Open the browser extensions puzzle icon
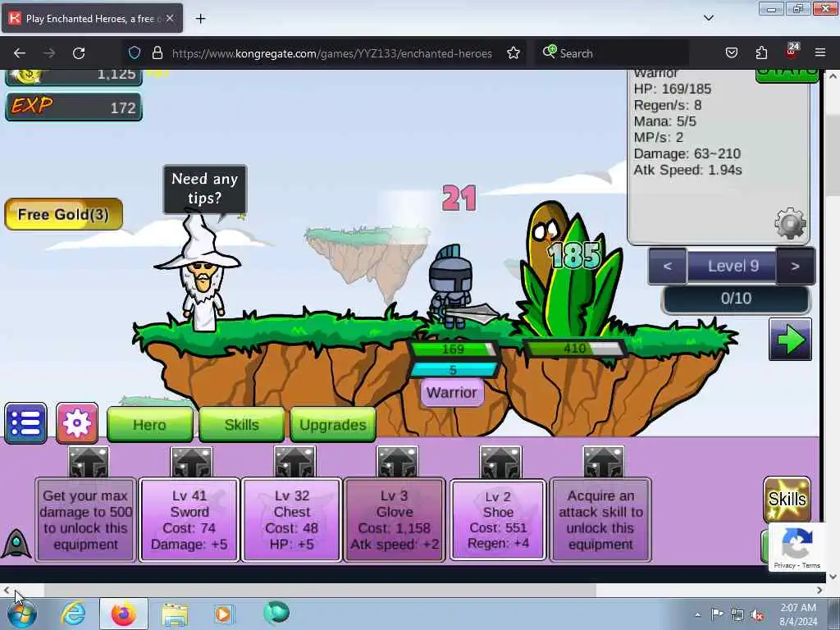The height and width of the screenshot is (630, 840). (x=761, y=53)
